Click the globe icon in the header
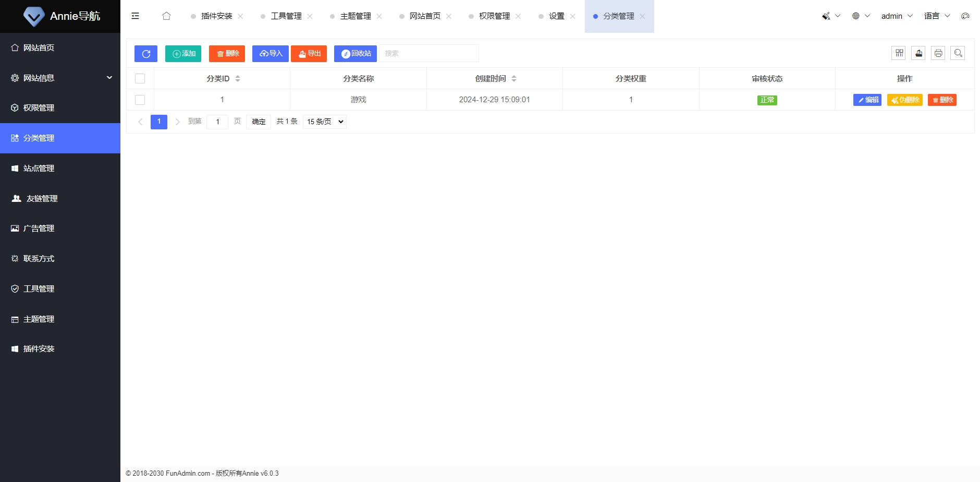The image size is (980, 482). [x=855, y=16]
